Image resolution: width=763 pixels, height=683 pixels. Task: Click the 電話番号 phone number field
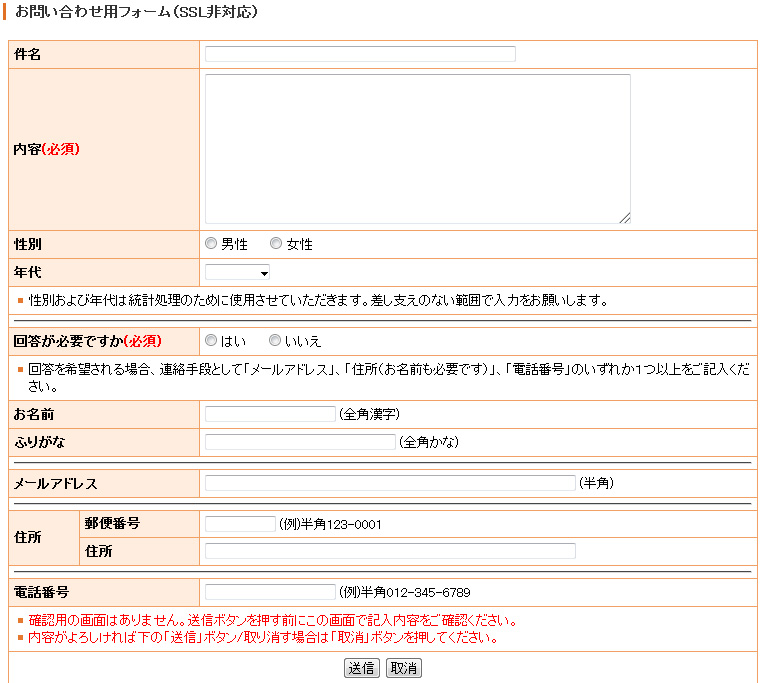270,592
